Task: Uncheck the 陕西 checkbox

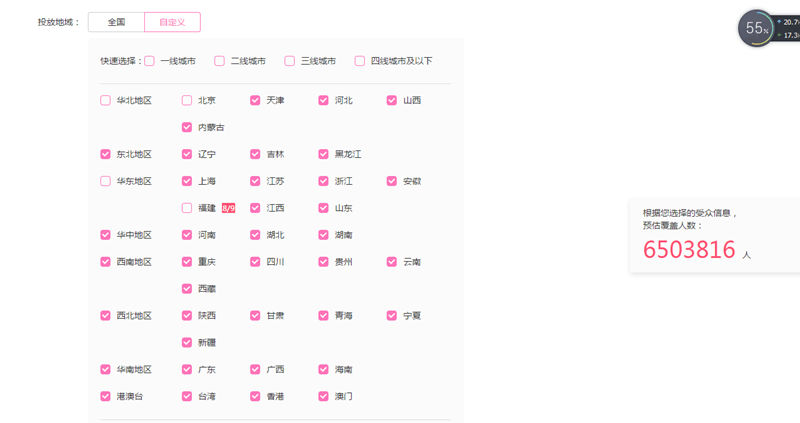Action: [x=187, y=316]
